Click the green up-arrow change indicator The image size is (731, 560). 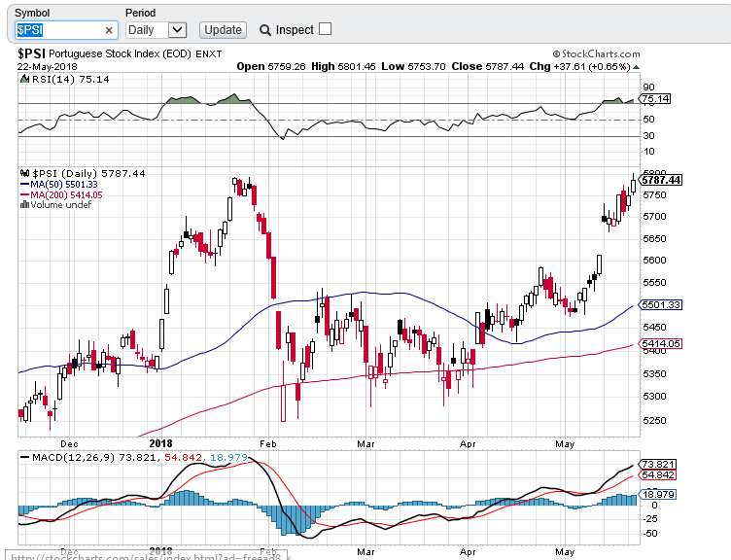coord(637,67)
